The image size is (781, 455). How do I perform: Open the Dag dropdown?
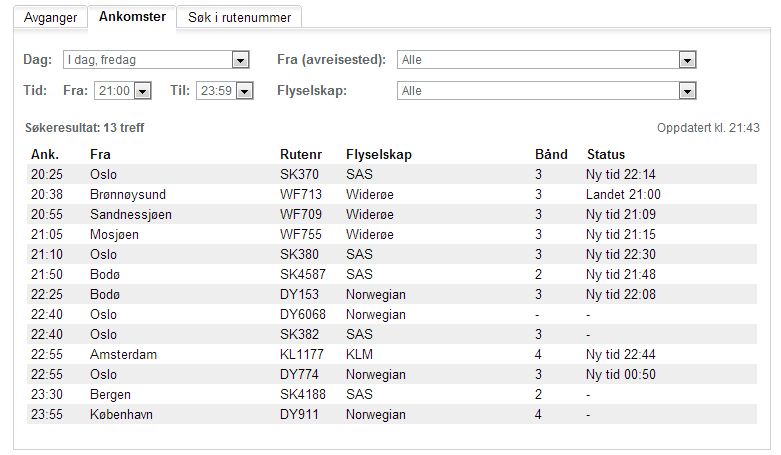tap(155, 60)
